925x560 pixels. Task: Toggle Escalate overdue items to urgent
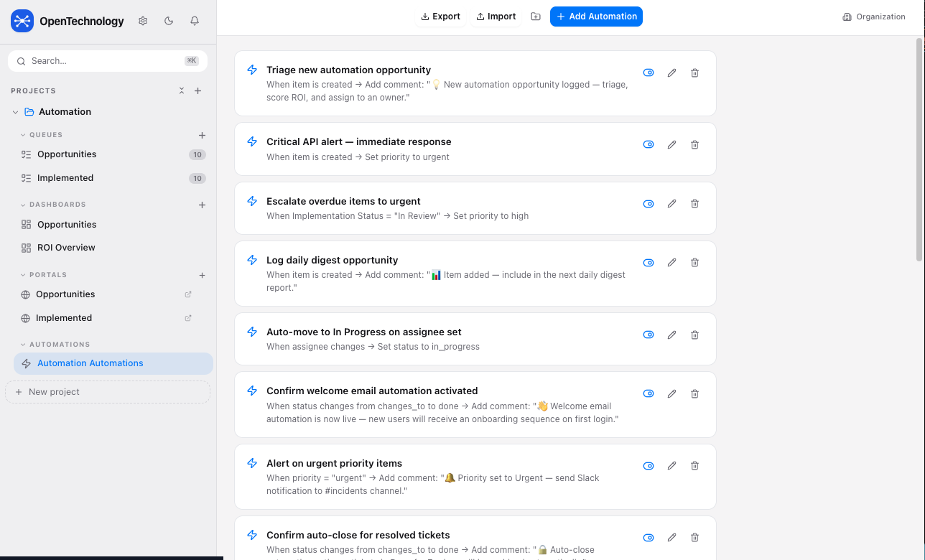(x=649, y=204)
